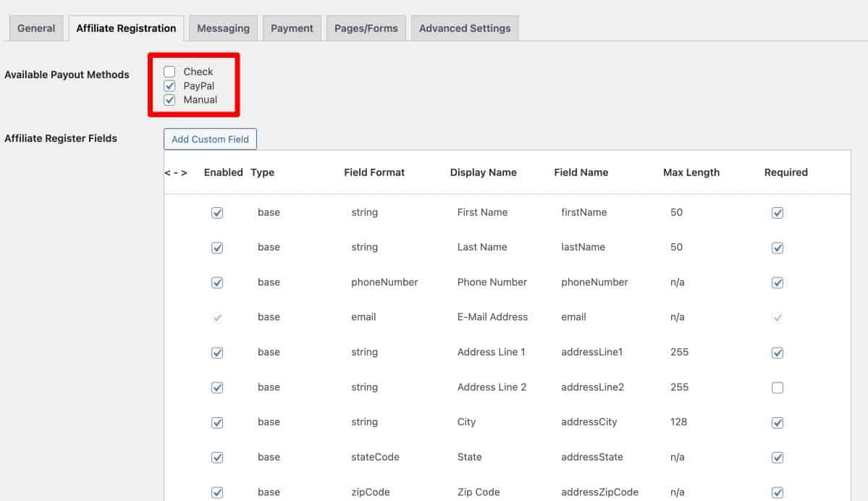Screen dimensions: 868x501
Task: Click the 'addressState' field name cell
Action: click(591, 457)
